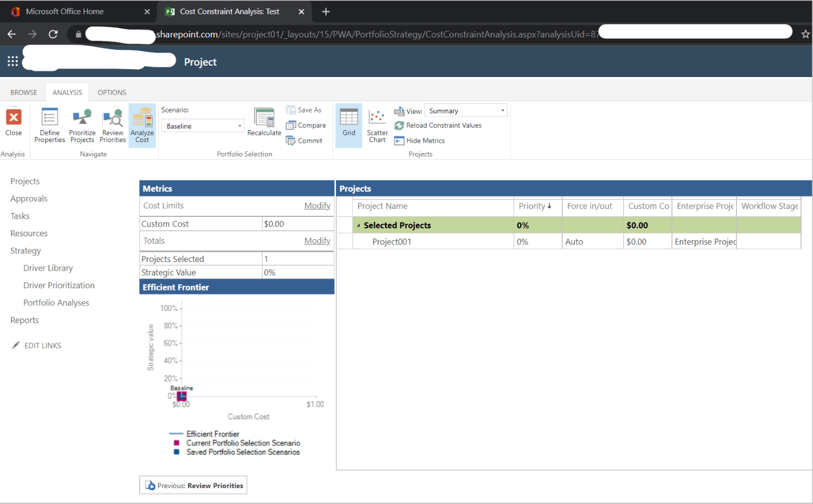Open Define Properties in the ribbon
The height and width of the screenshot is (504, 813).
[x=50, y=125]
